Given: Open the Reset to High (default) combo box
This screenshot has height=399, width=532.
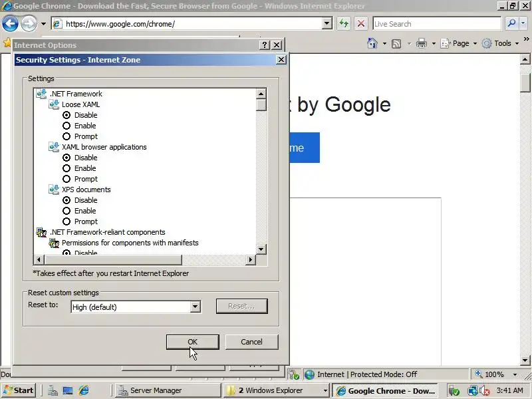Looking at the screenshot, I should coord(136,307).
